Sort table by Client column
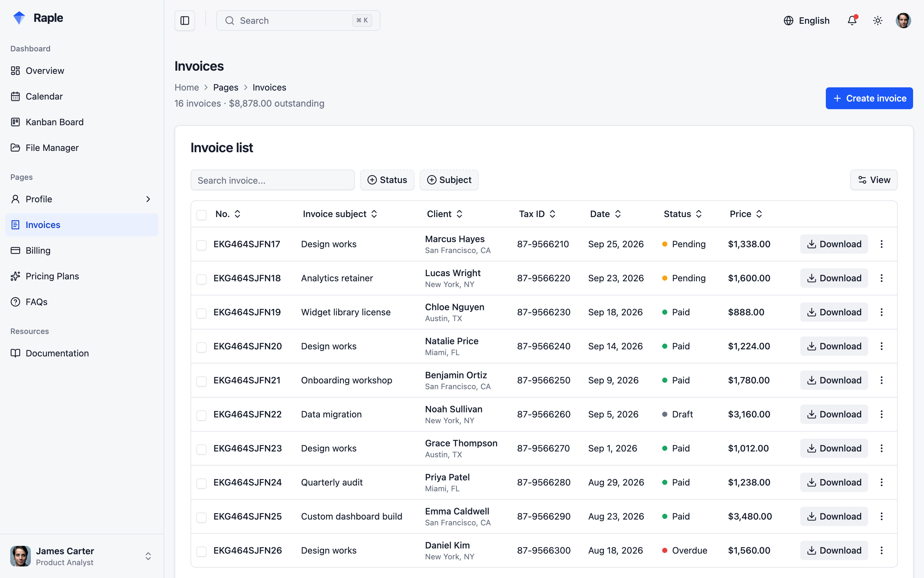 459,214
